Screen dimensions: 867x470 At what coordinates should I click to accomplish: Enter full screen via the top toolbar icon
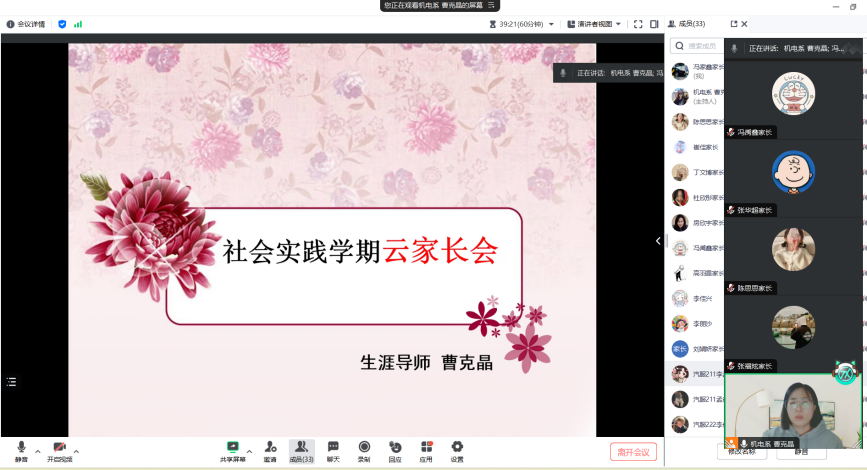[x=638, y=24]
